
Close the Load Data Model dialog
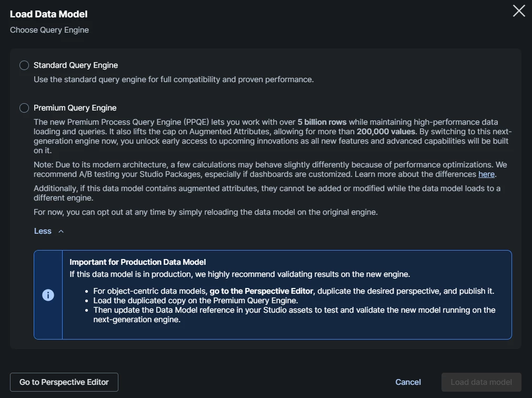tap(519, 11)
